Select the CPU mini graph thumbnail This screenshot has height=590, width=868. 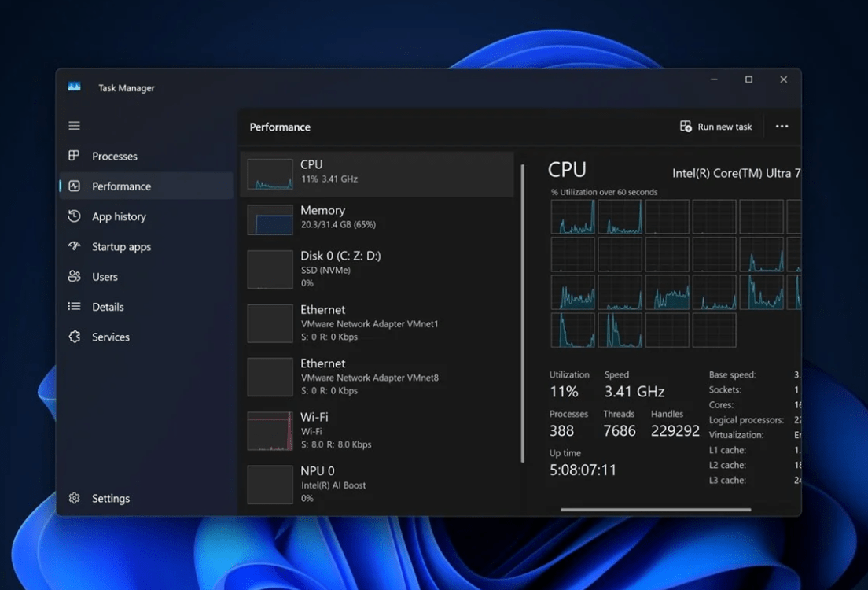270,174
